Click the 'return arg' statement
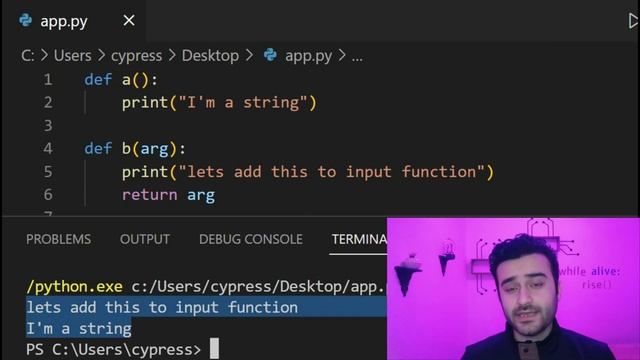This screenshot has height=360, width=640. pos(168,195)
